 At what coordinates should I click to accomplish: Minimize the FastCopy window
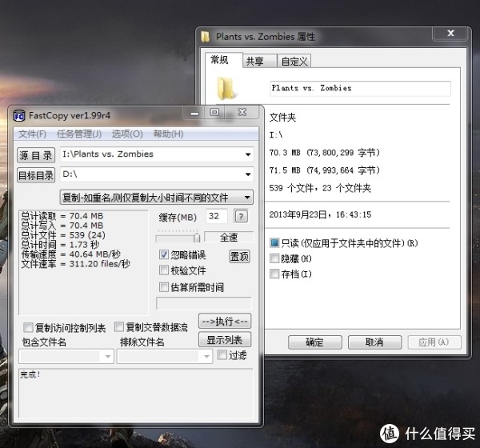[x=194, y=113]
